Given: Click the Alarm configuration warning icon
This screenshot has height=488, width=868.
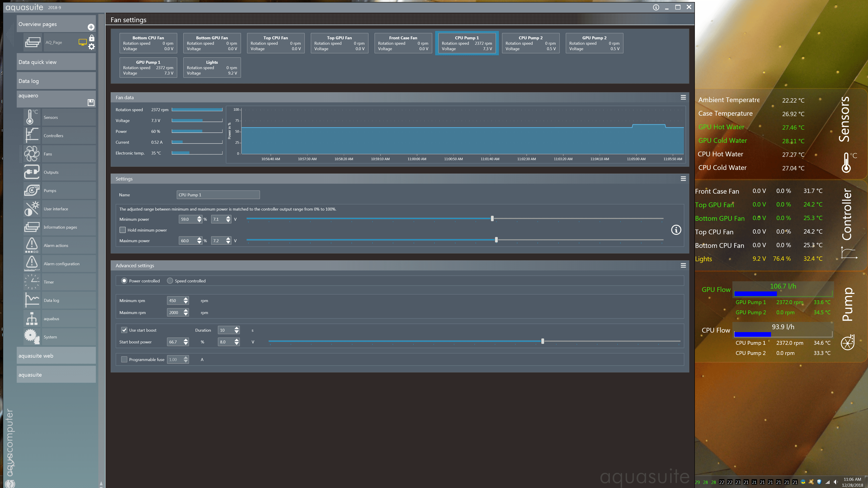Looking at the screenshot, I should 32,263.
